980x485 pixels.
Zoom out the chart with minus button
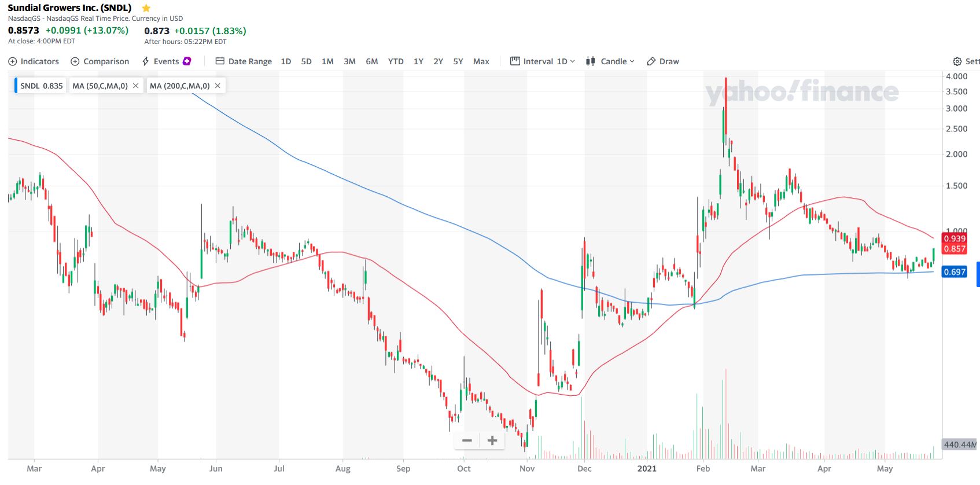point(467,440)
